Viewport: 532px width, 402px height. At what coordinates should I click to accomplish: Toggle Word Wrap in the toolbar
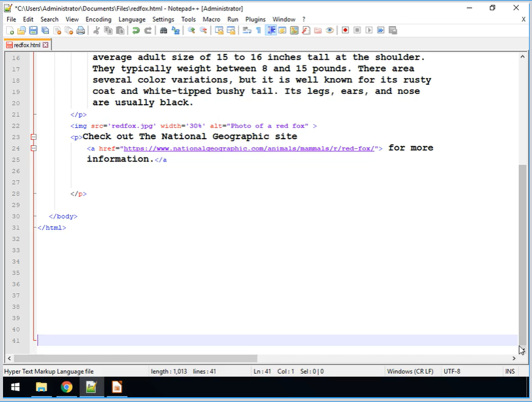[x=247, y=30]
